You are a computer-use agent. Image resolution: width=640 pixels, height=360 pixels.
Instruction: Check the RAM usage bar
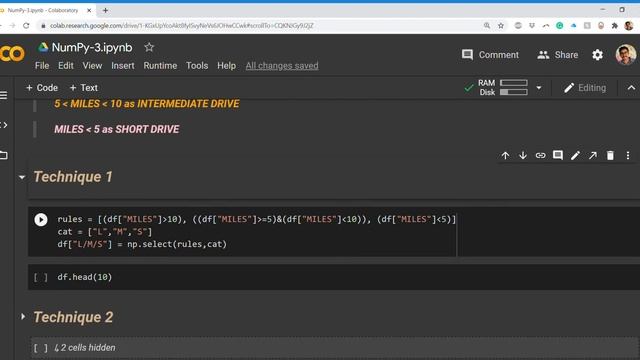pos(513,83)
